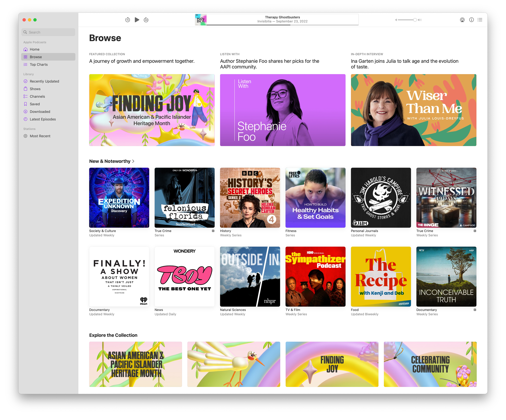Click the Invisibilia now-playing artwork
506x420 pixels.
click(x=200, y=20)
